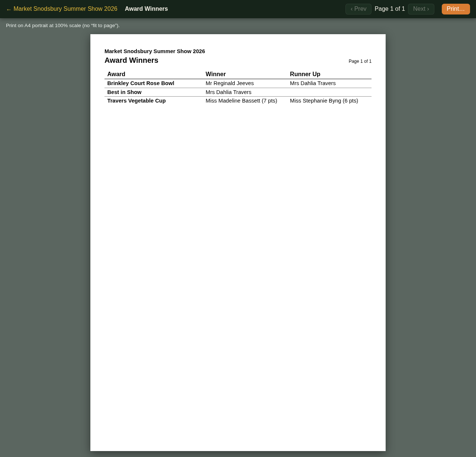Click the Award Winners document heading
Viewport: 476px width, 457px height.
click(132, 60)
